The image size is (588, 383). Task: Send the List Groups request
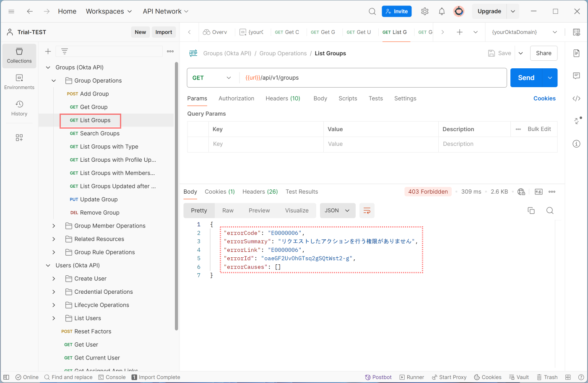pos(526,78)
